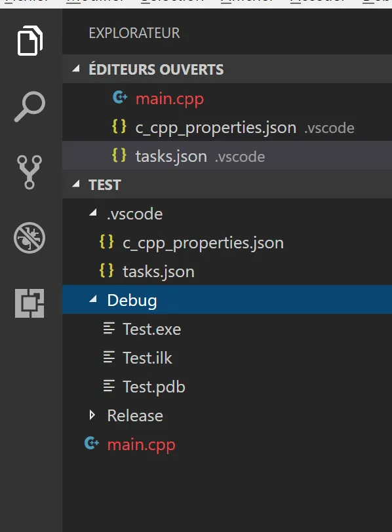Click the file icon next to Test.exe
392x532 pixels.
[x=109, y=328]
